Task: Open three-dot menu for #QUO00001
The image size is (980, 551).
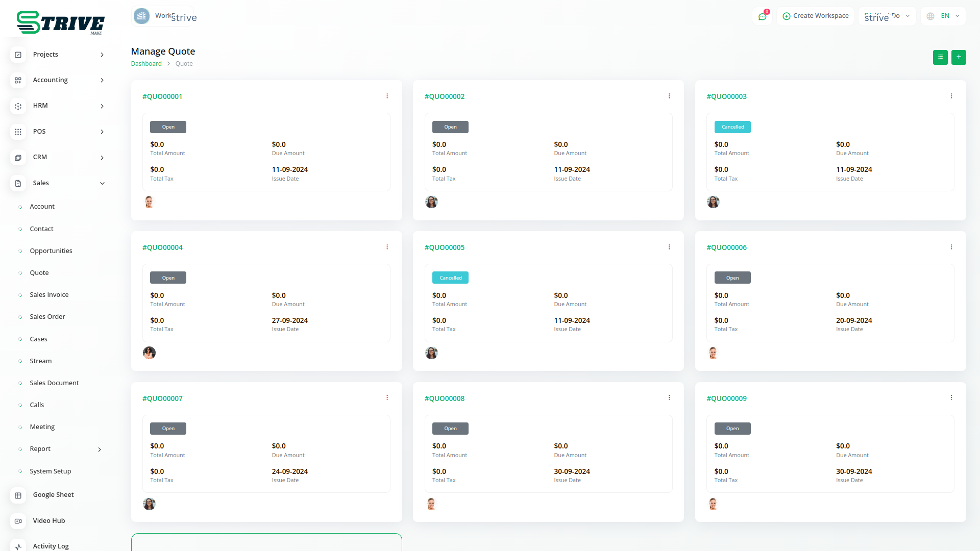Action: click(387, 96)
